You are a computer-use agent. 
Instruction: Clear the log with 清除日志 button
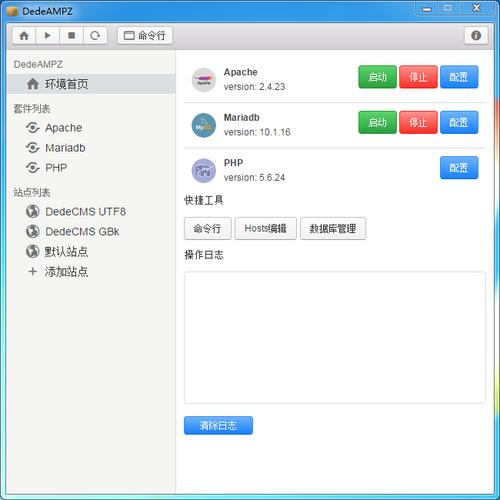[218, 425]
